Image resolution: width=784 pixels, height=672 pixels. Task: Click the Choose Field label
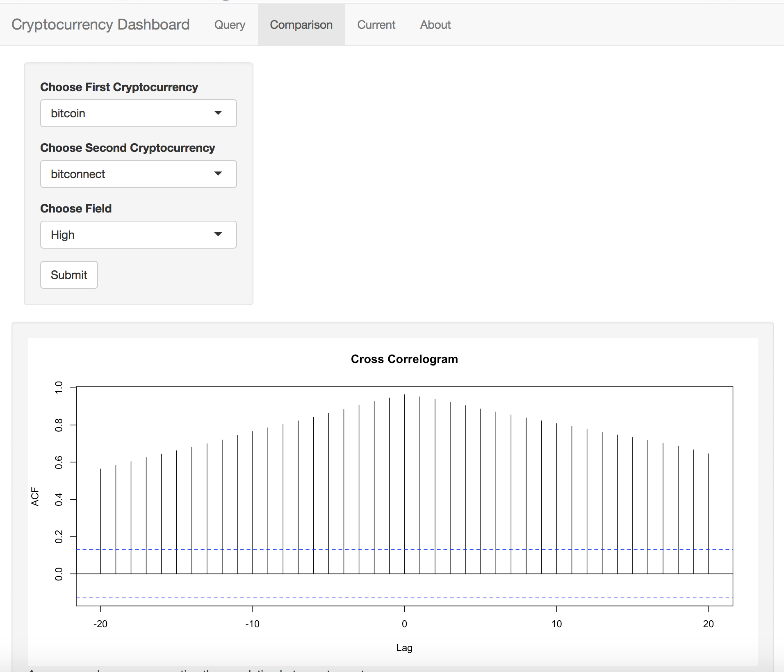pyautogui.click(x=76, y=208)
